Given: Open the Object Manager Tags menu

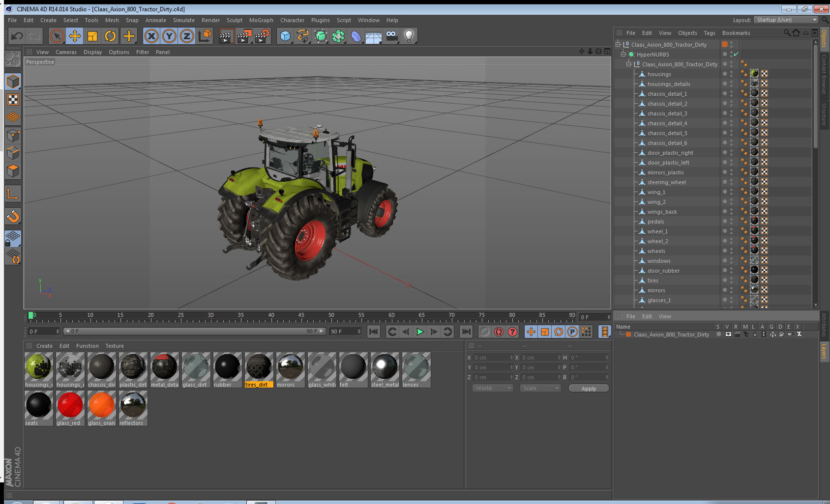Looking at the screenshot, I should click(x=709, y=33).
